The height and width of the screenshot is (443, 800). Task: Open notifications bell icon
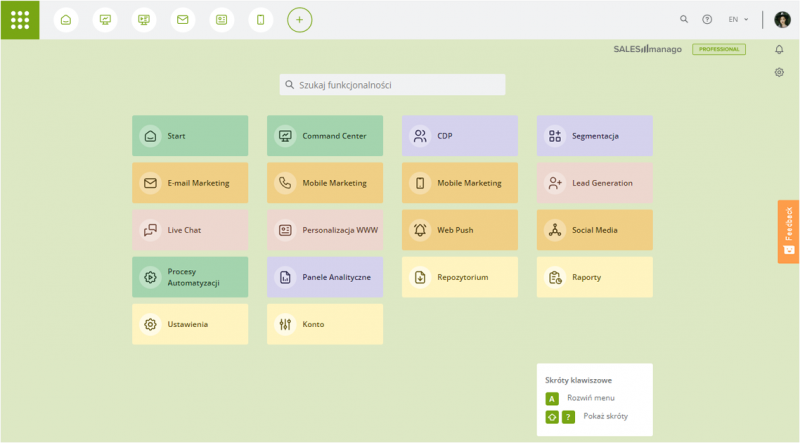point(779,50)
